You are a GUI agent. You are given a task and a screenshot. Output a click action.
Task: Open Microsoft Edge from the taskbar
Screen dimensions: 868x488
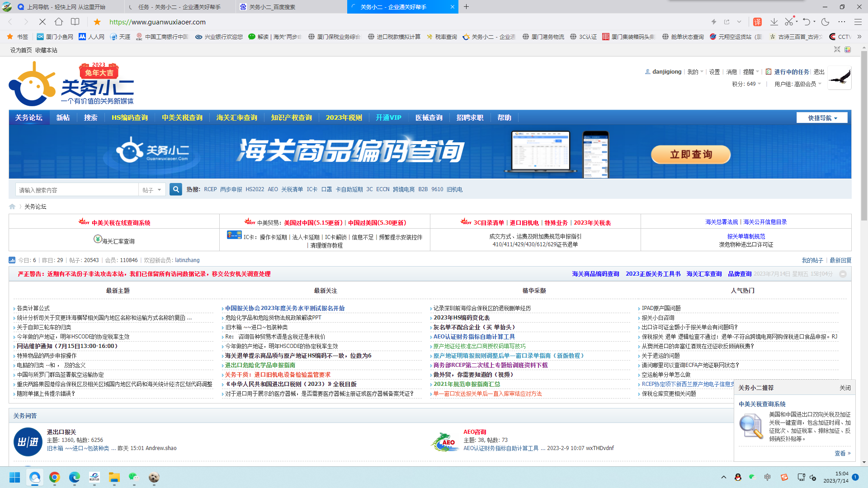pos(75,477)
